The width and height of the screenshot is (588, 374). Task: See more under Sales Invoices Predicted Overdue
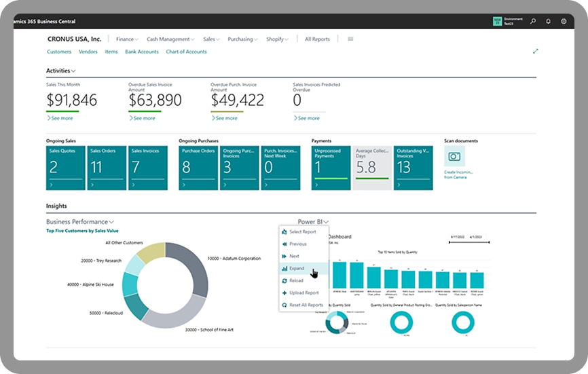coord(307,118)
